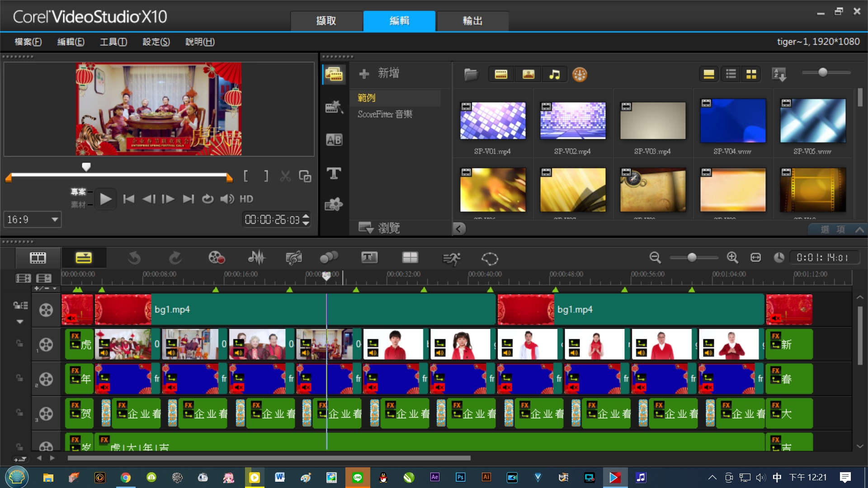Viewport: 868px width, 488px height.
Task: Open the 編輯(E) menu
Action: coord(71,42)
